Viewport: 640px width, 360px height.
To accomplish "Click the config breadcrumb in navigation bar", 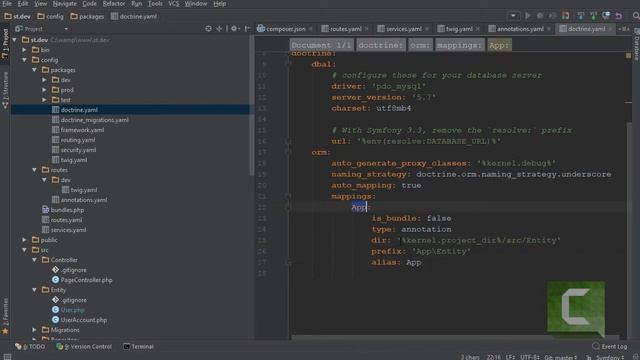I will click(51, 16).
